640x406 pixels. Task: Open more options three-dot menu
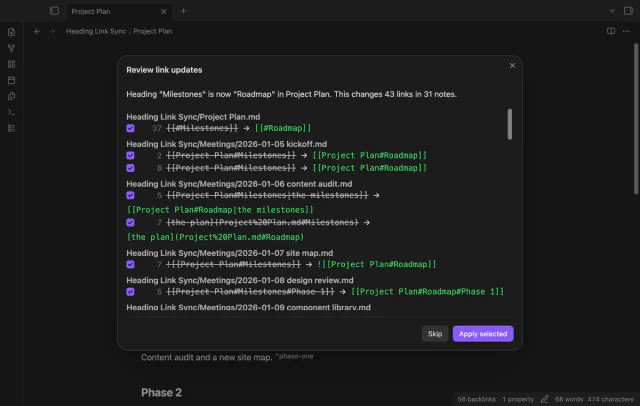click(626, 31)
